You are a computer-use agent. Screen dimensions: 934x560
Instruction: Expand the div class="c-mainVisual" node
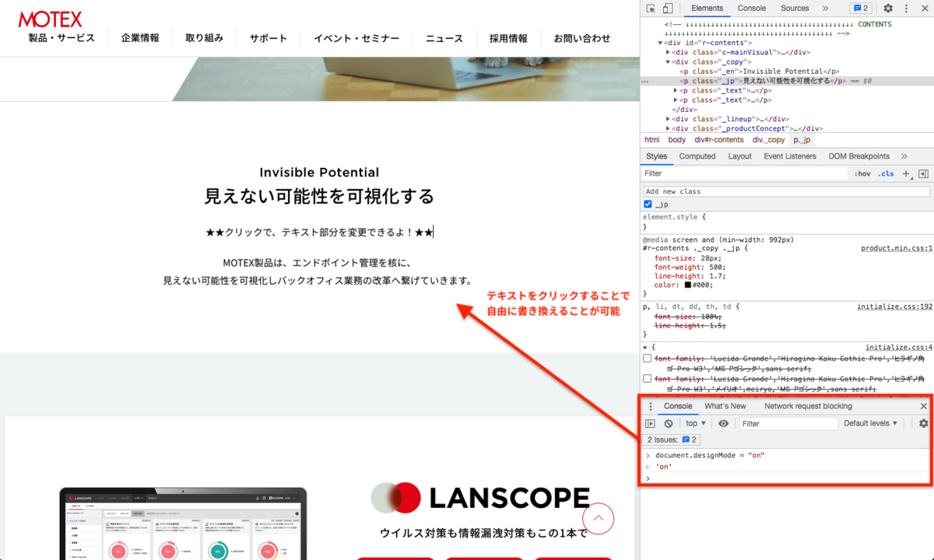click(x=667, y=53)
